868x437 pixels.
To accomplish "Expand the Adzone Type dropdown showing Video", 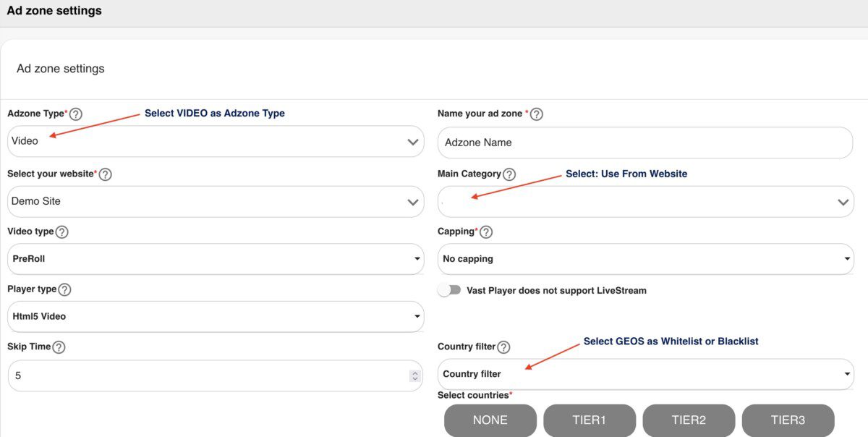I will tap(216, 141).
